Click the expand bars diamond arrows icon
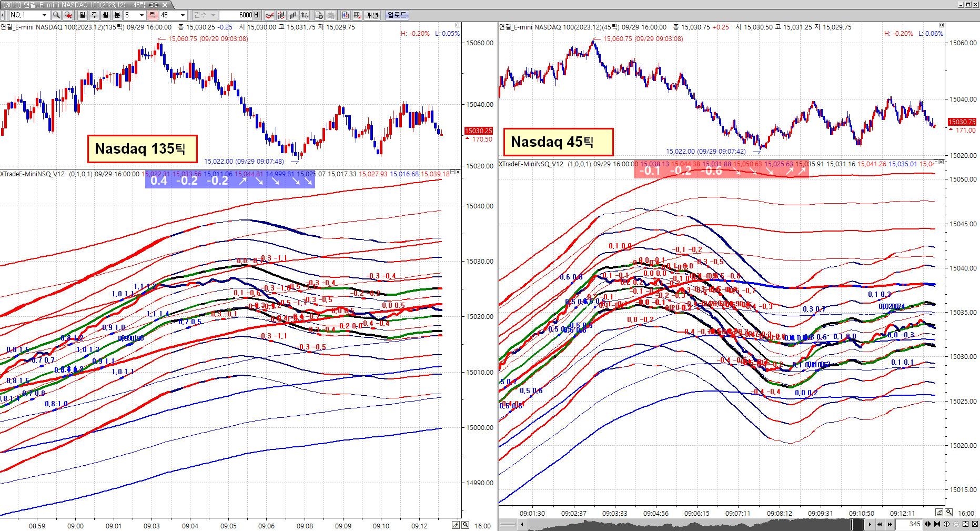 coord(927,524)
